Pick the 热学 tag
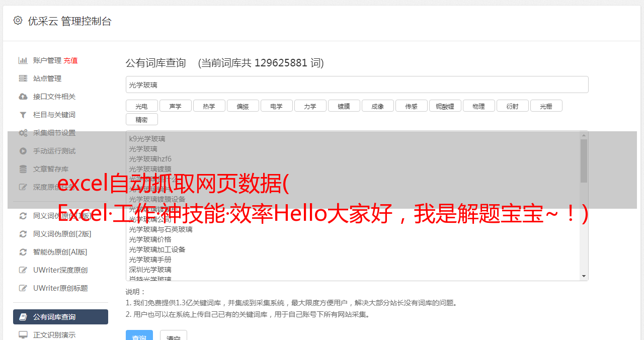644x340 pixels. pos(209,106)
